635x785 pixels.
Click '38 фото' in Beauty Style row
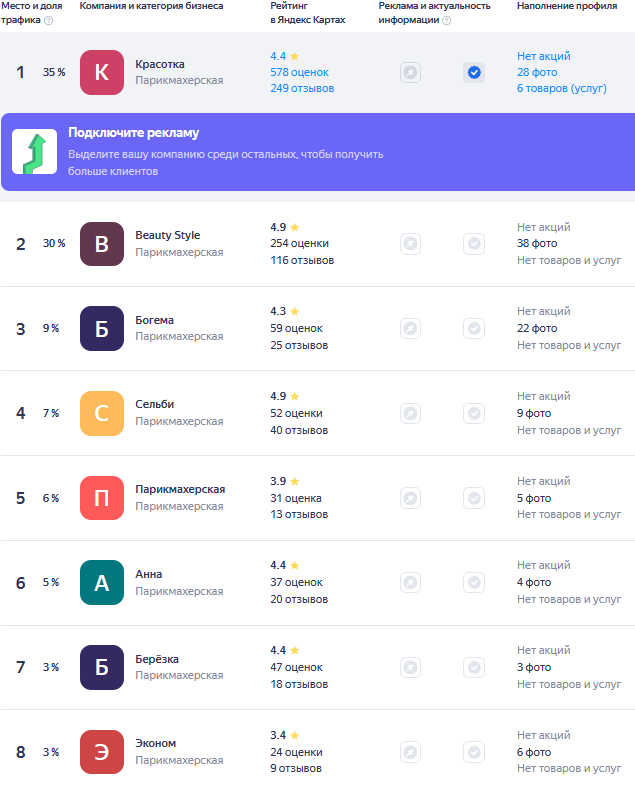tap(537, 243)
